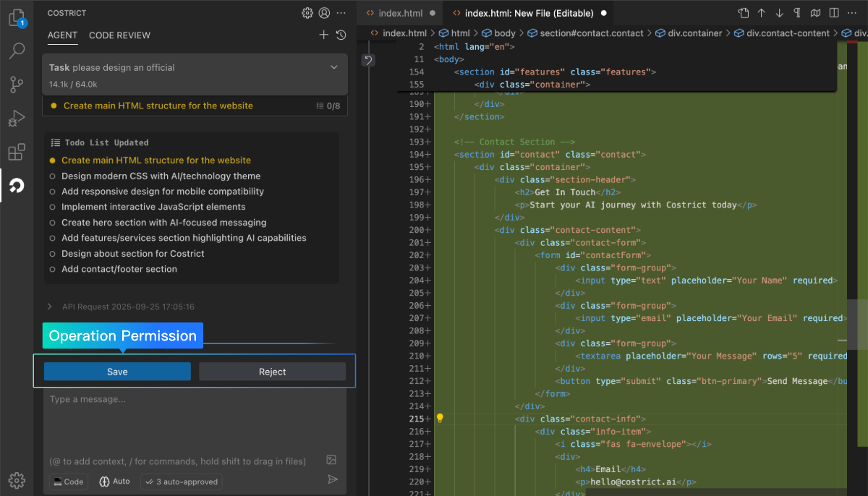
Task: Toggle the split diff editor layout icon
Action: click(x=834, y=13)
